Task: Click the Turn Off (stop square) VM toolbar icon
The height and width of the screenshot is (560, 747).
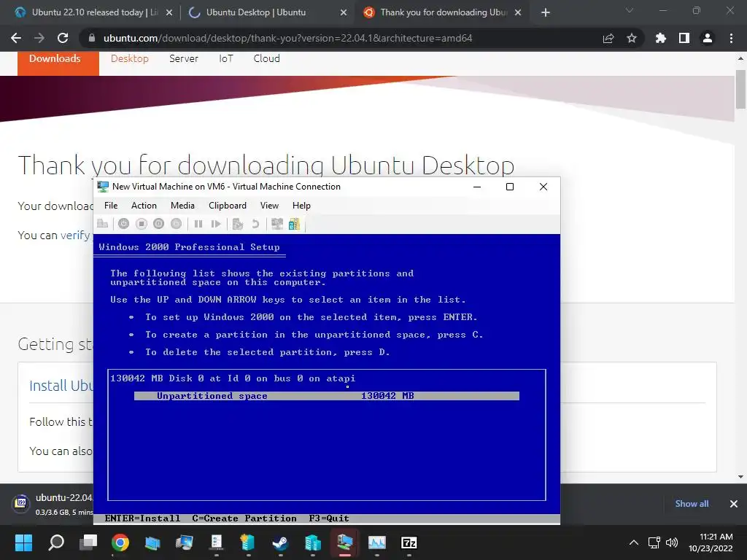Action: (141, 224)
